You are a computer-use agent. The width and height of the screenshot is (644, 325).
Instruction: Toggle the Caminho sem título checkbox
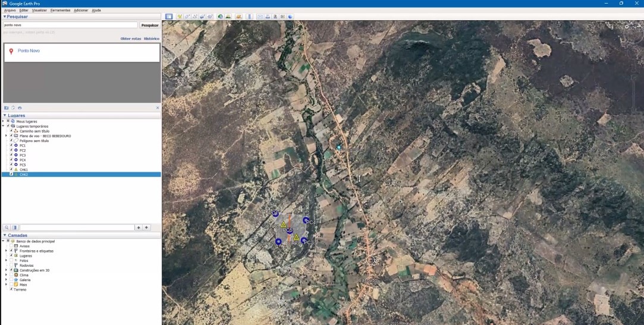point(11,131)
